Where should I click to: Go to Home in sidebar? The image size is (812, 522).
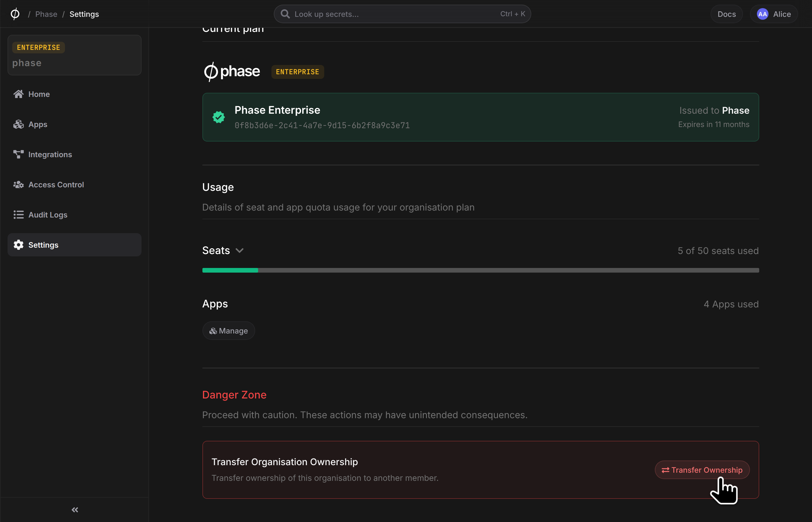[x=75, y=94]
